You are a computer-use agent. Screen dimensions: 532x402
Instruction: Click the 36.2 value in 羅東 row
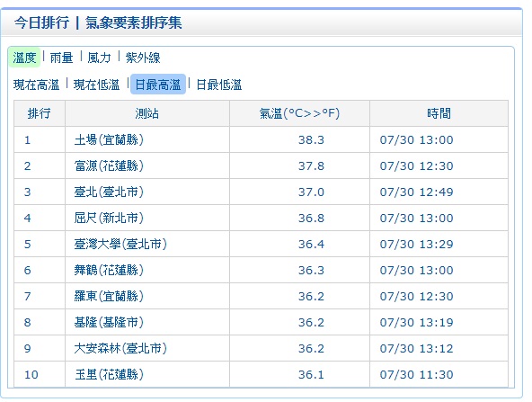tap(311, 297)
